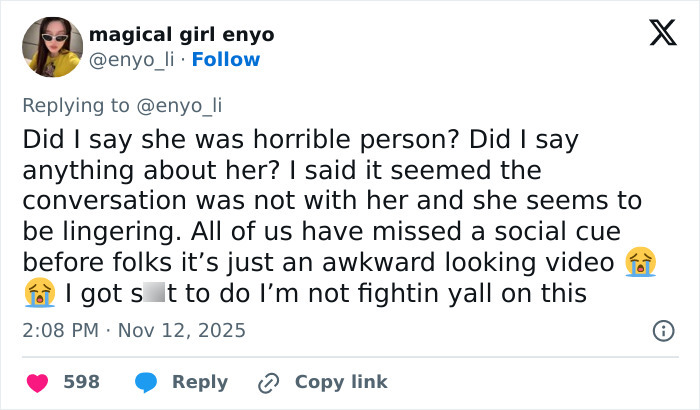
Task: Click the @enyo_li handle under the name
Action: (x=130, y=59)
